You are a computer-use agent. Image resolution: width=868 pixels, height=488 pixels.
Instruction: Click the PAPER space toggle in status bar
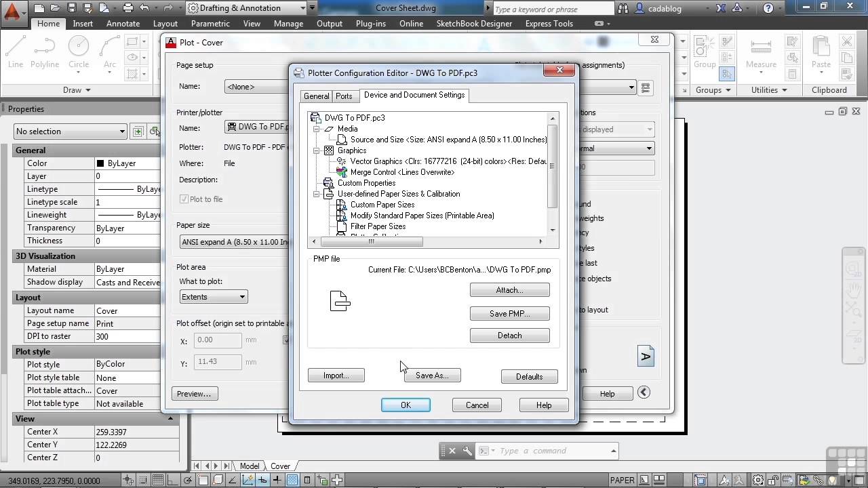coord(622,481)
